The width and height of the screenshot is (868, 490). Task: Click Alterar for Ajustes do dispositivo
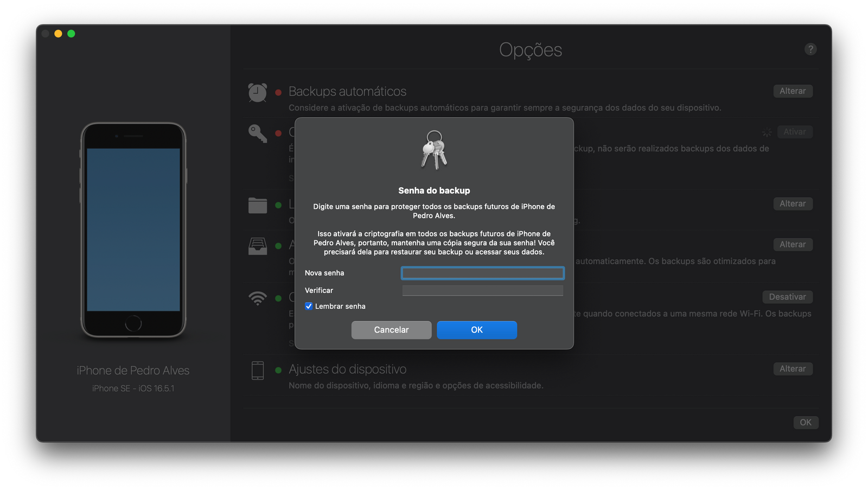pyautogui.click(x=793, y=369)
